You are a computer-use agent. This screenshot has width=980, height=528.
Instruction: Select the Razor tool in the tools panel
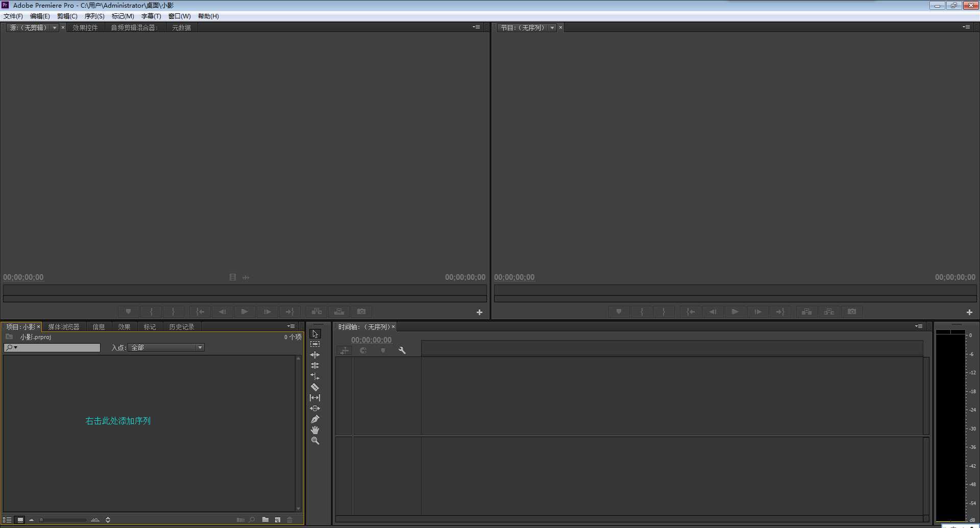[315, 387]
